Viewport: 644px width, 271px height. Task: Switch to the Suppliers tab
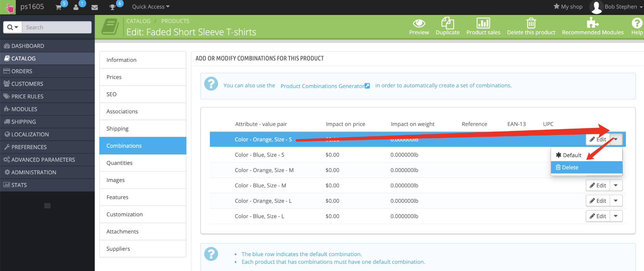[143, 249]
